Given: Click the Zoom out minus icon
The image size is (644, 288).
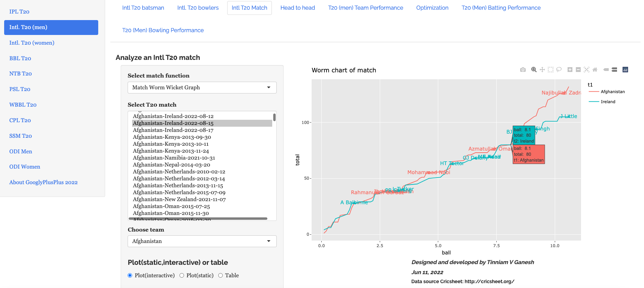Looking at the screenshot, I should coord(578,70).
